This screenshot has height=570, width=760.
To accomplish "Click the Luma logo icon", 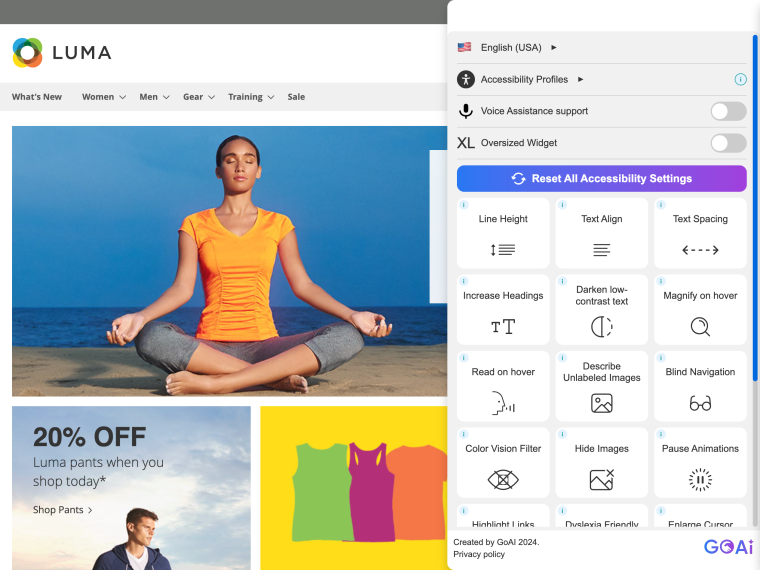I will pyautogui.click(x=28, y=52).
